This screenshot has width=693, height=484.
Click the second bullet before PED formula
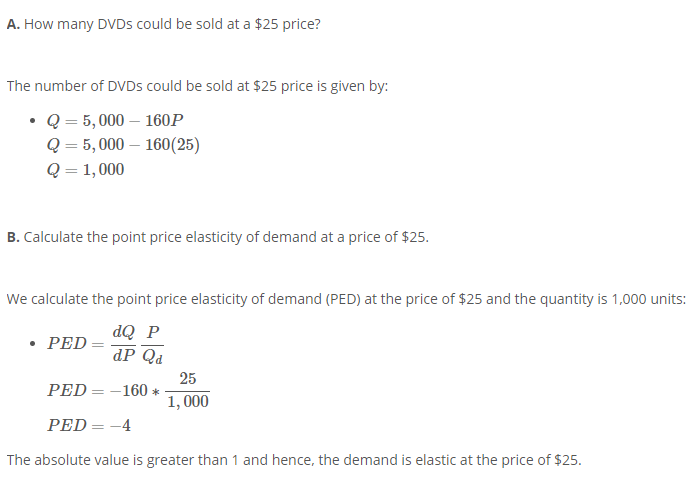[x=32, y=343]
